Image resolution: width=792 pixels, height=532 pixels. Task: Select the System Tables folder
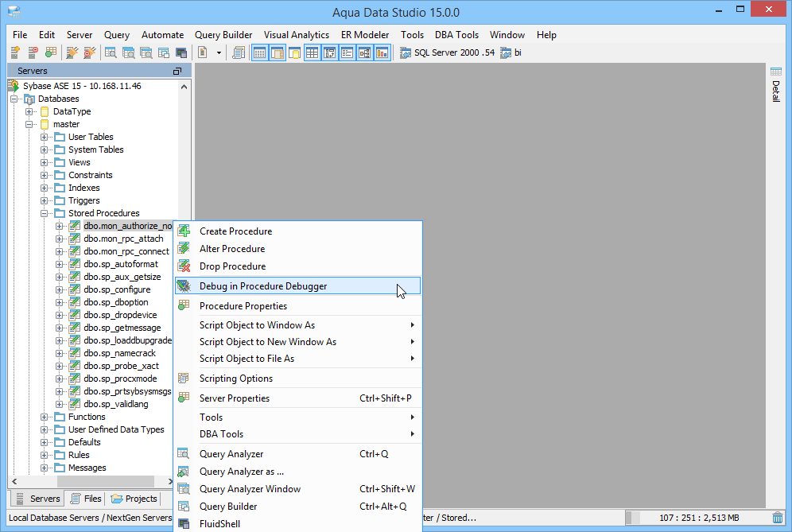tap(96, 150)
